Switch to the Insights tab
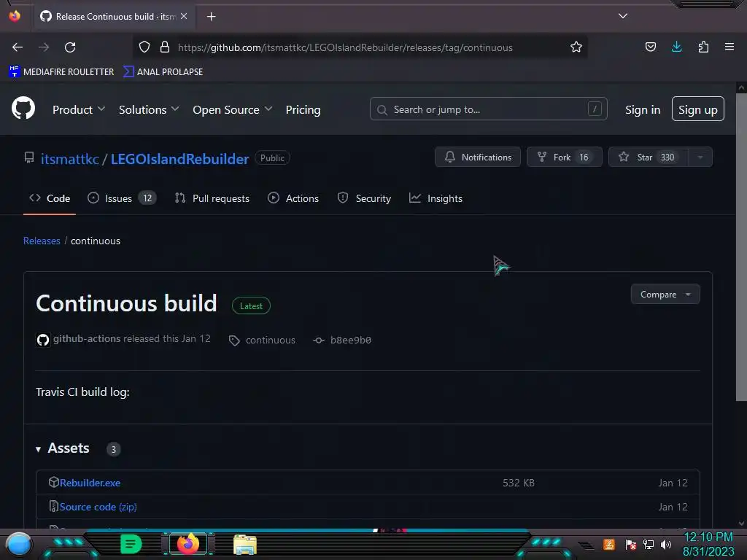The image size is (747, 560). tap(436, 198)
